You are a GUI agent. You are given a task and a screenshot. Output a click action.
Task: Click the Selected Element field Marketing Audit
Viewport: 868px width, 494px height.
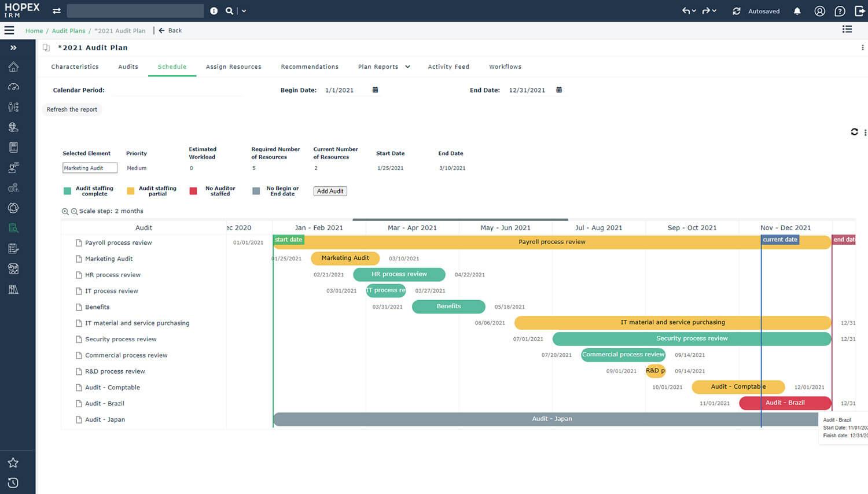click(x=90, y=168)
